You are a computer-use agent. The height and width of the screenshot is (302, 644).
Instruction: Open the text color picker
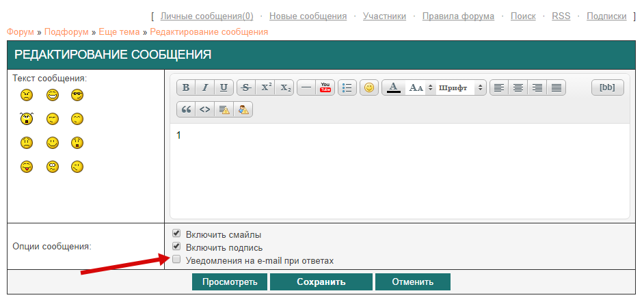(393, 88)
